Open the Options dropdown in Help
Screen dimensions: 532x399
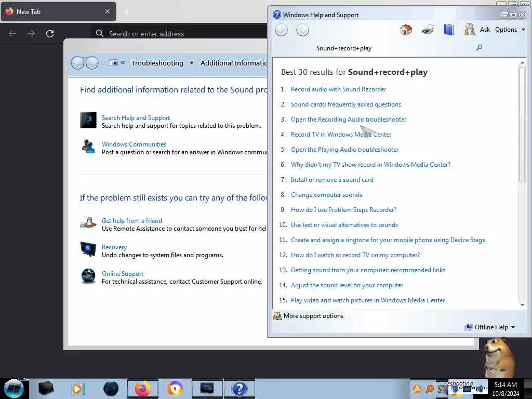click(510, 30)
